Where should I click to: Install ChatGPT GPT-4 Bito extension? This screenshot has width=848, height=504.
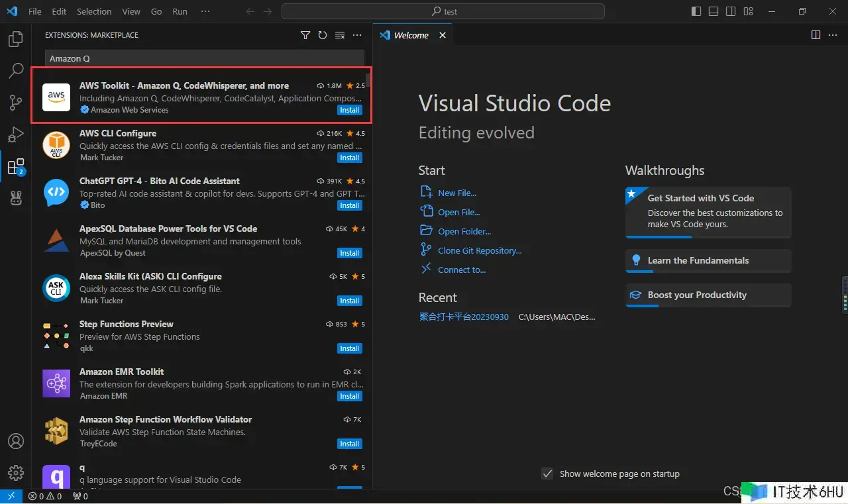(350, 205)
